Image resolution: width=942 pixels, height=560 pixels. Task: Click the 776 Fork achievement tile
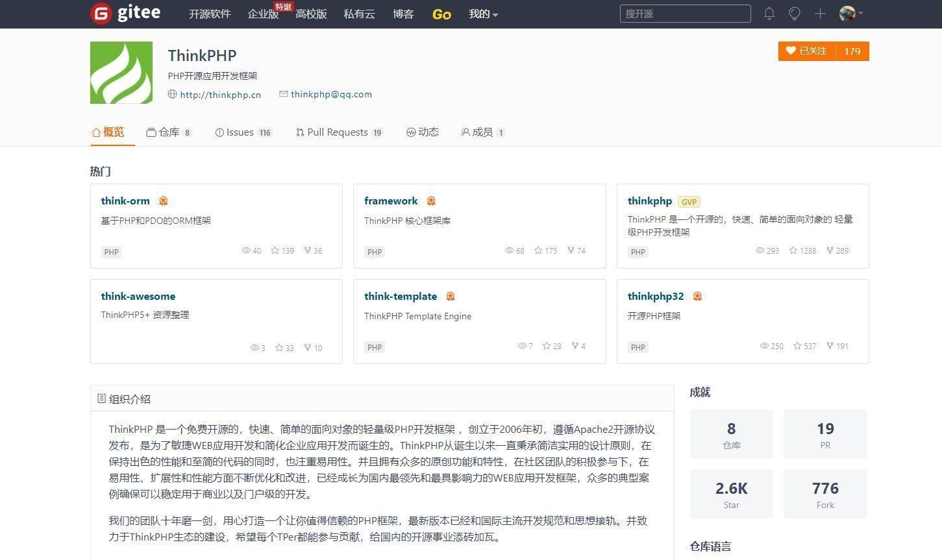pyautogui.click(x=825, y=494)
